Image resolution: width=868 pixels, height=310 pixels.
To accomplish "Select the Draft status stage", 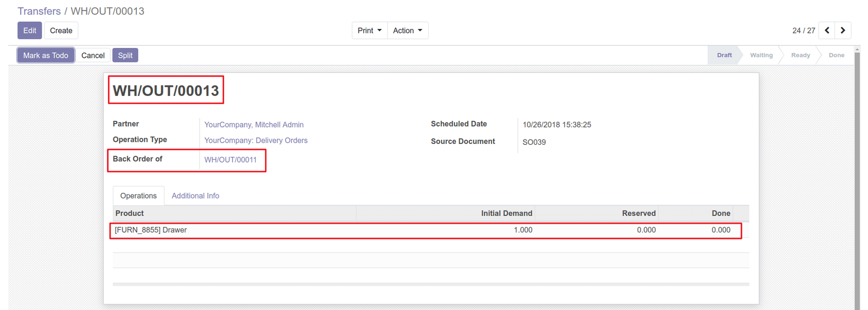I will click(x=724, y=55).
